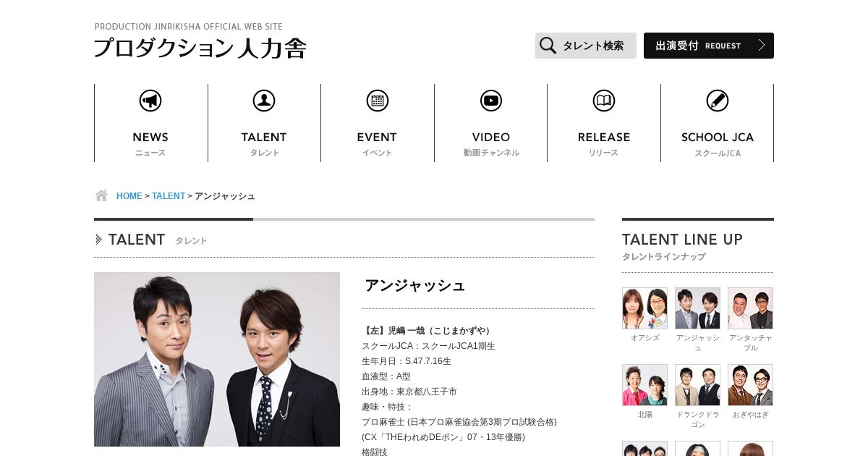Click the おぎやはぎ name label
868x456 pixels.
751,415
